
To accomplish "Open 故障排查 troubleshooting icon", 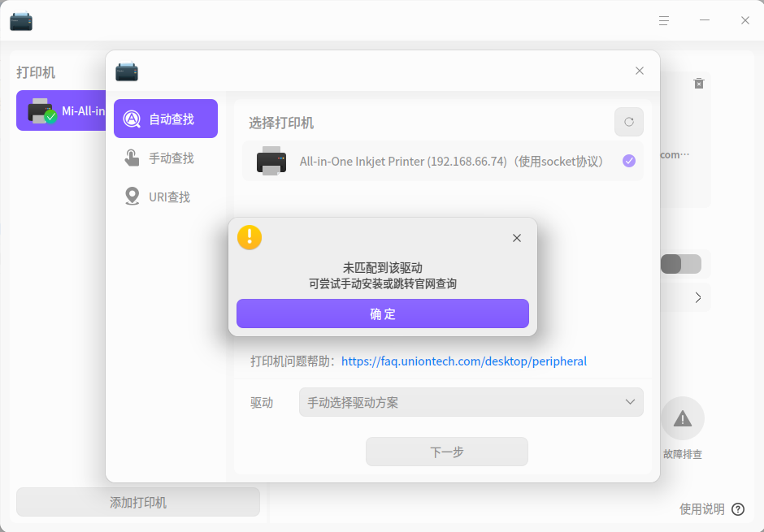I will pos(683,418).
